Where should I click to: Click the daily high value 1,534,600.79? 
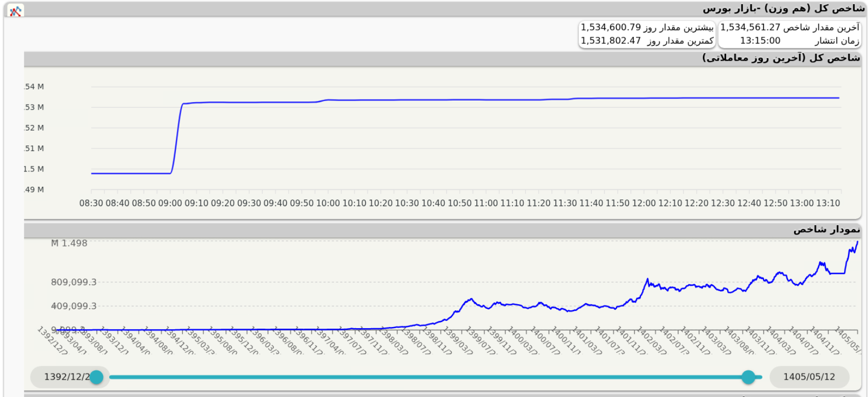coord(610,28)
